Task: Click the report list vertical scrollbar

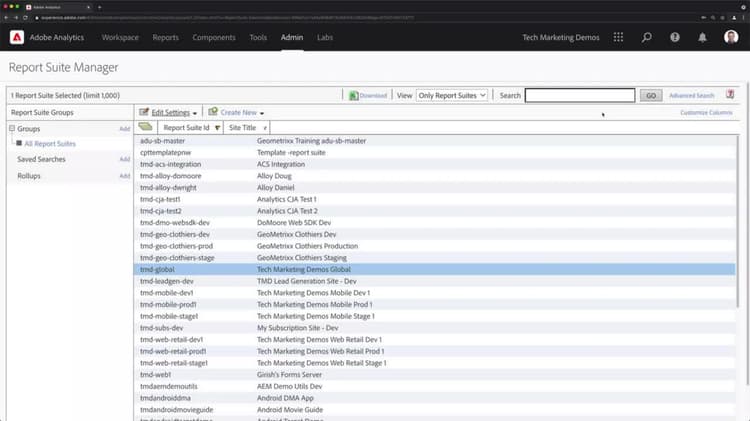Action: click(x=738, y=220)
